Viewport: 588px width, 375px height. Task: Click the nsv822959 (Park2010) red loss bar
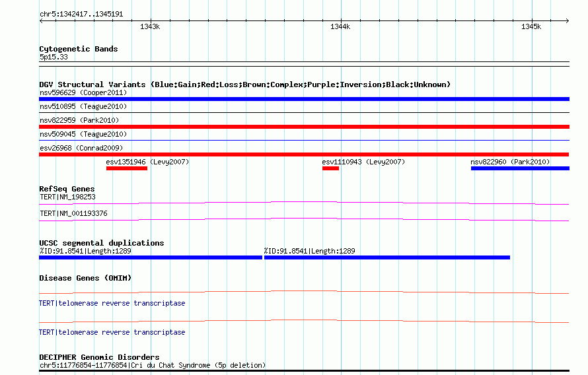(x=304, y=127)
